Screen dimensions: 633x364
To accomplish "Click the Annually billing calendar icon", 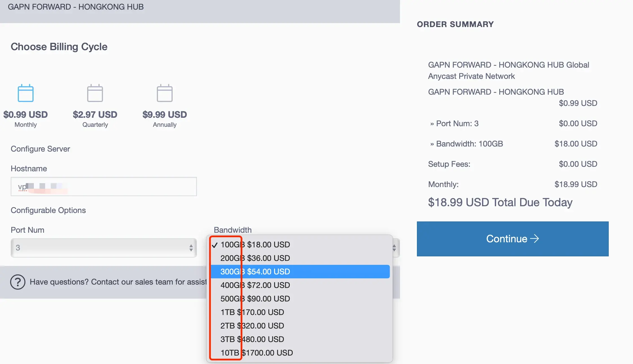I will 164,93.
